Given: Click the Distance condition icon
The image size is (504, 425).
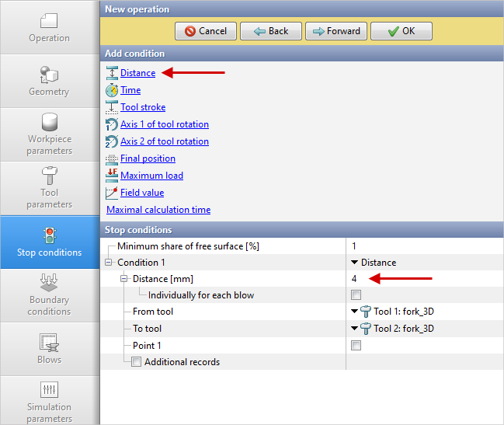Looking at the screenshot, I should point(112,73).
